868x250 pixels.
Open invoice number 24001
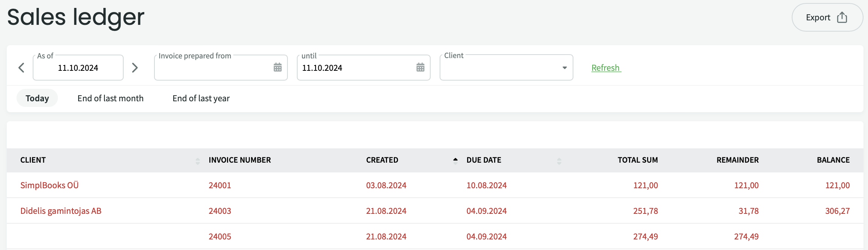click(220, 185)
